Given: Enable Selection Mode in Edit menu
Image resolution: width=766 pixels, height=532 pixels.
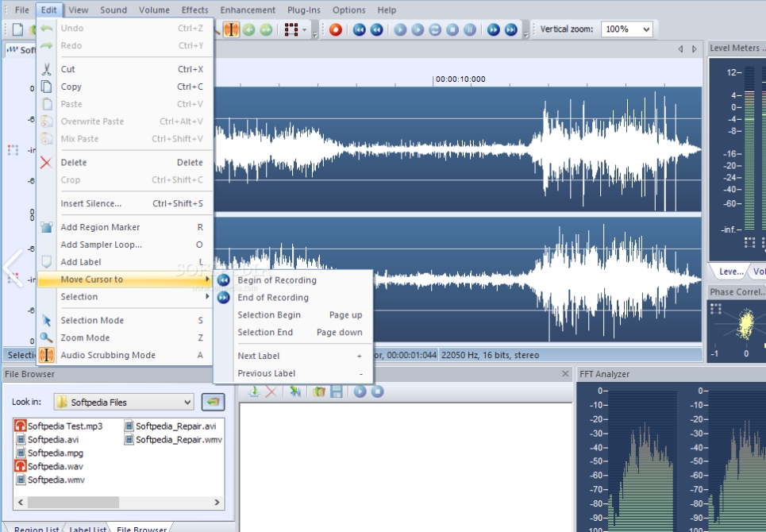Looking at the screenshot, I should point(125,321).
